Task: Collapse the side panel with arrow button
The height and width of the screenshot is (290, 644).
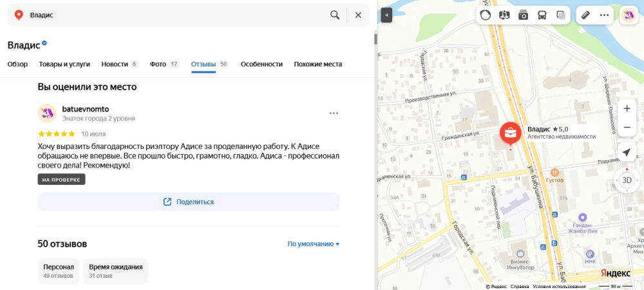Action: point(386,15)
